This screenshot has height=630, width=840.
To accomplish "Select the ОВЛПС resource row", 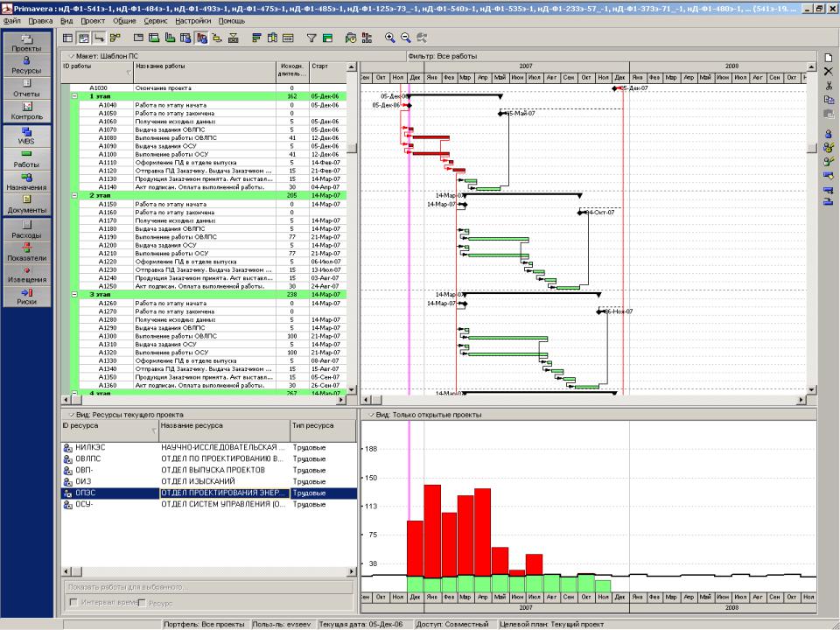I will point(209,458).
